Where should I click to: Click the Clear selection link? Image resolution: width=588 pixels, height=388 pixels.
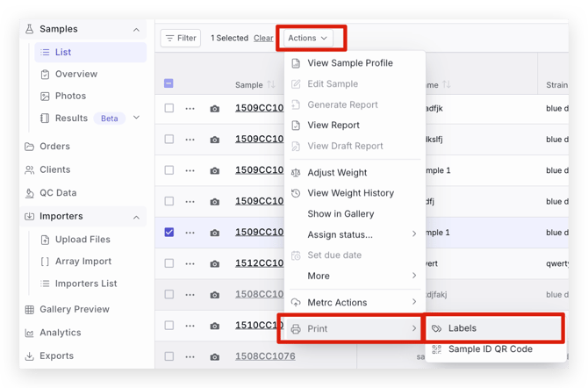(x=263, y=38)
